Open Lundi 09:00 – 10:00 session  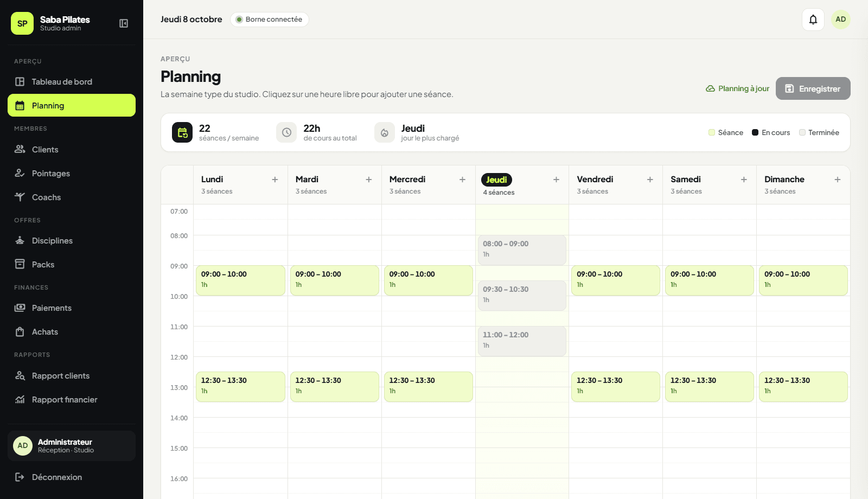[240, 280]
